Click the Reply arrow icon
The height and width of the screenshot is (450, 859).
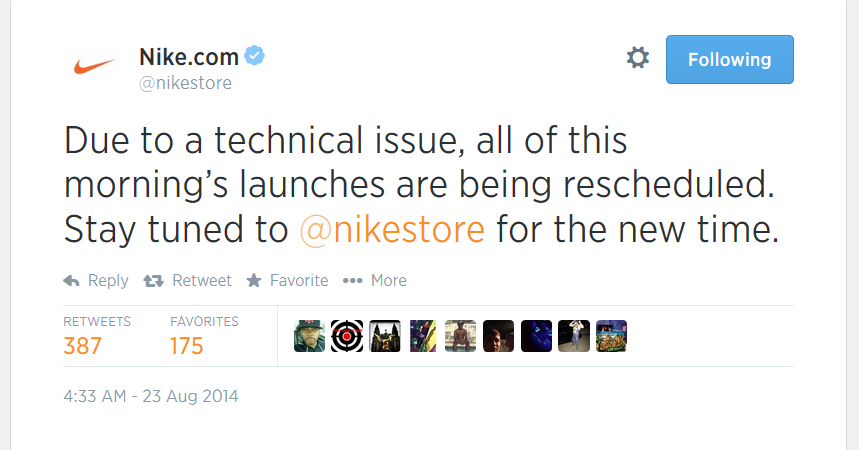point(72,281)
